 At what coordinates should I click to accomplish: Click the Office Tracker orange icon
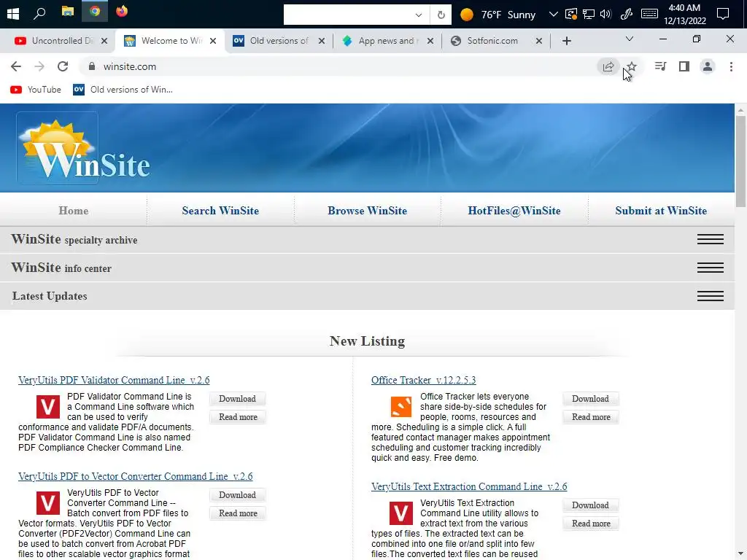401,407
